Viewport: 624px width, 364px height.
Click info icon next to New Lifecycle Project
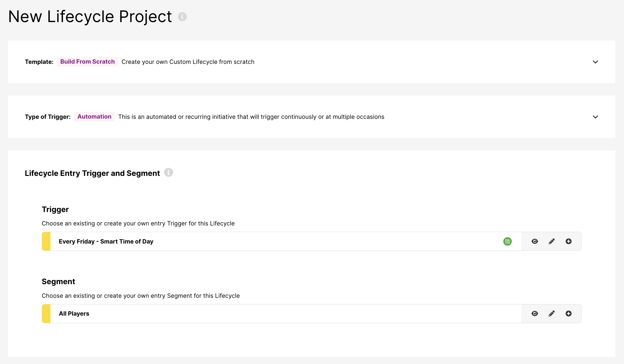182,17
